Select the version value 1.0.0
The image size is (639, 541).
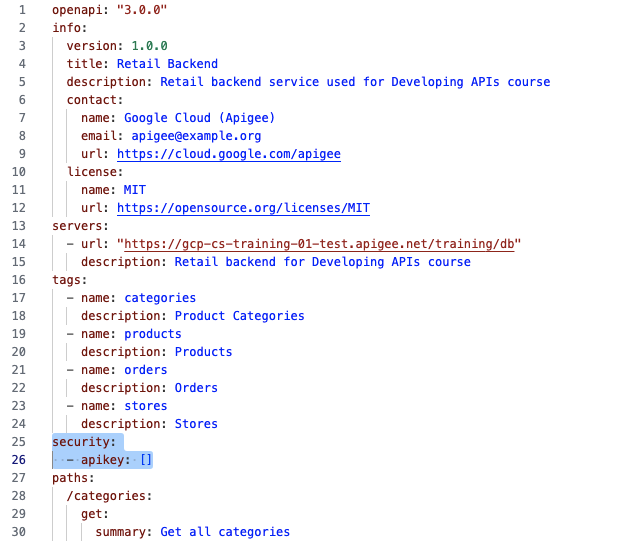(149, 46)
